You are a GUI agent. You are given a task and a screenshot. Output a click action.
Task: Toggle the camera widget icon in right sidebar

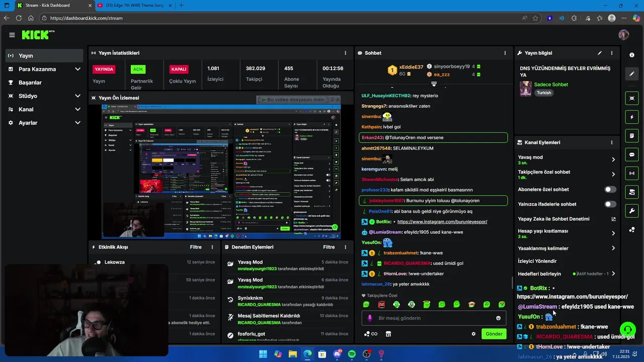[632, 192]
